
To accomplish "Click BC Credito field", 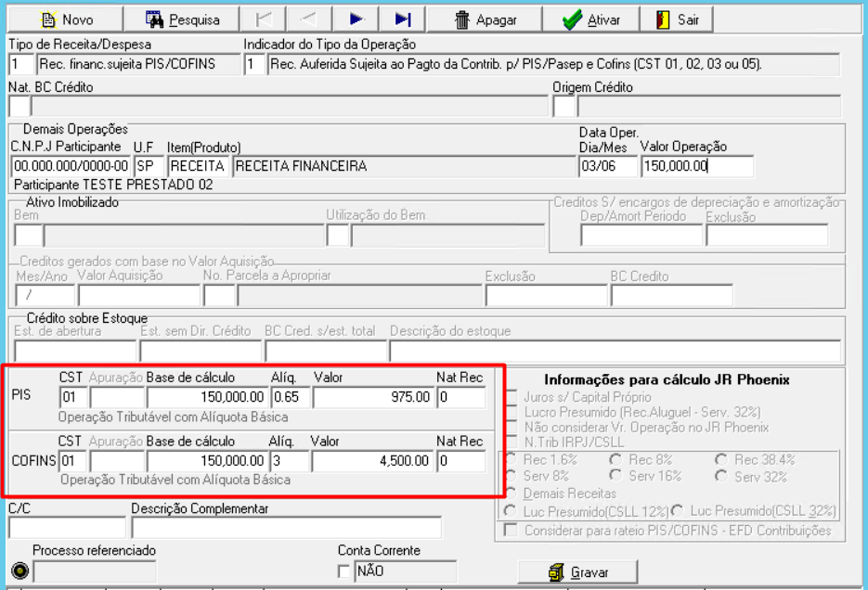I will coord(672,295).
